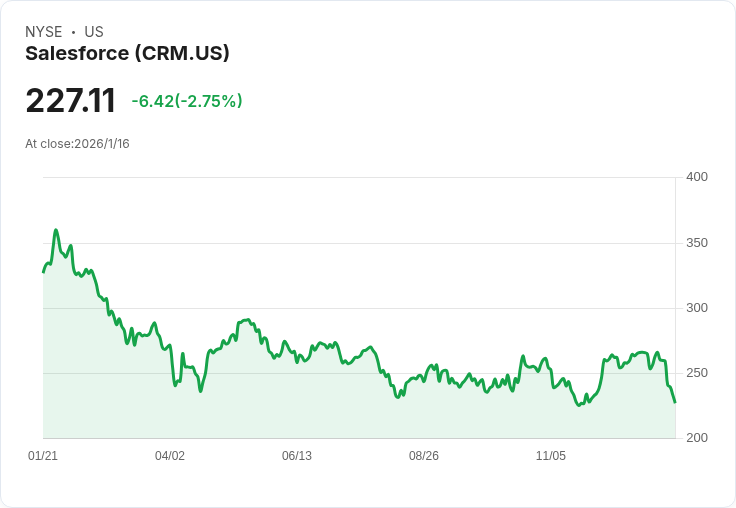Select the 08/26 date on the x-axis
Image resolution: width=736 pixels, height=508 pixels.
[x=424, y=456]
